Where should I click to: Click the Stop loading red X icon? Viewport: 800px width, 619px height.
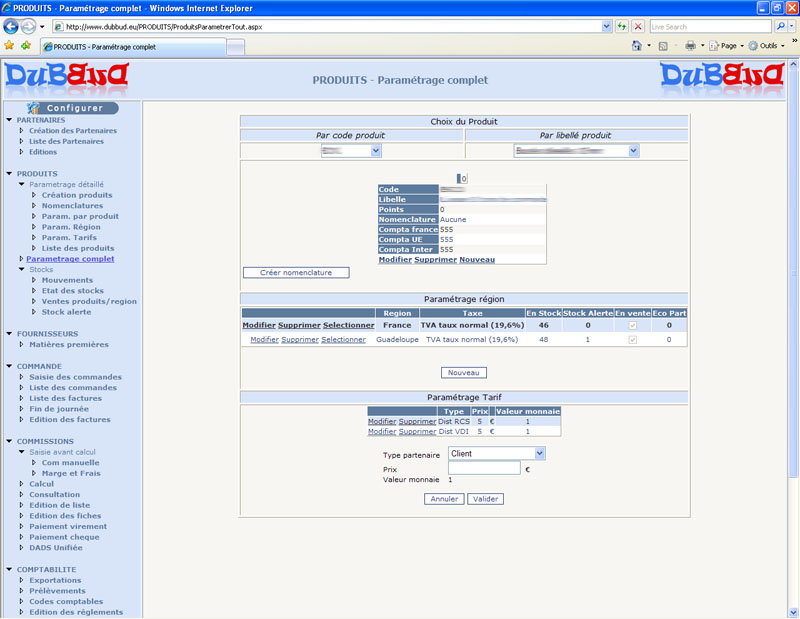tap(638, 26)
